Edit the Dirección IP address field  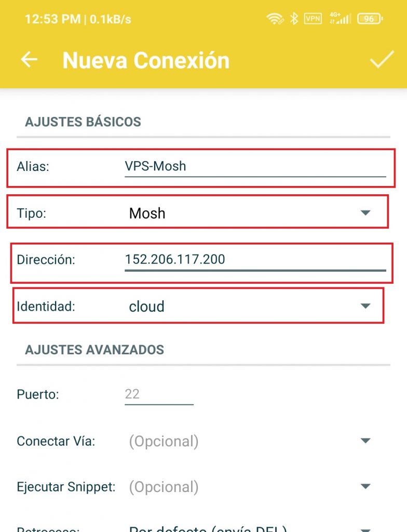click(x=255, y=261)
